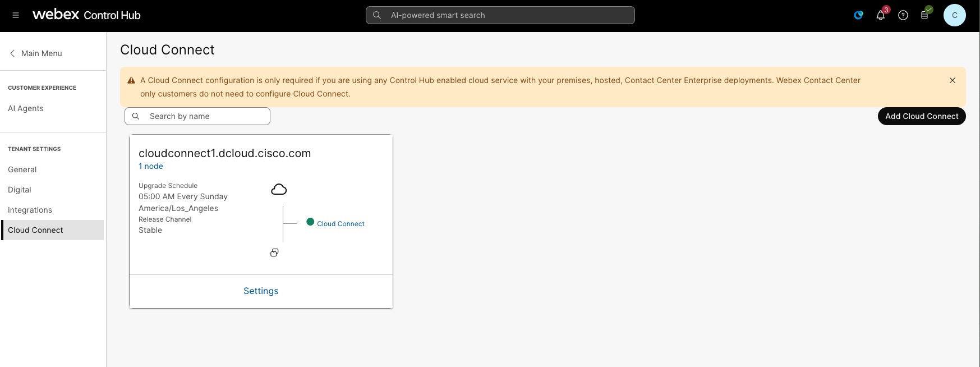Click the Webex AI Assistant icon
The height and width of the screenshot is (367, 980).
tap(858, 15)
